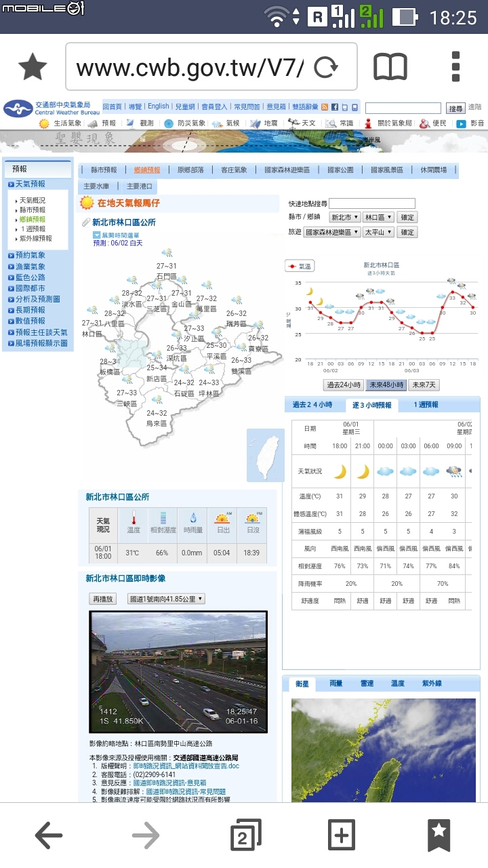This screenshot has height=868, width=488.
Task: Switch to the 過去２４小時 tab
Action: [312, 405]
